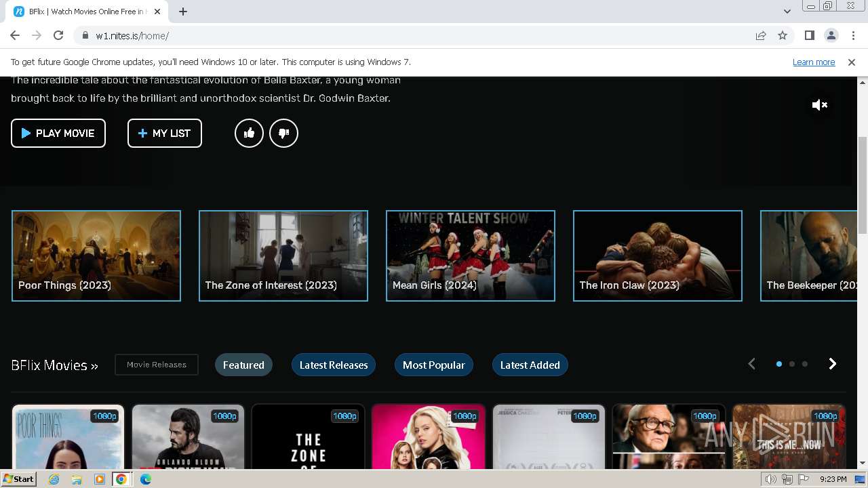Open the Chrome profile avatar
Viewport: 868px width, 488px height.
[x=831, y=35]
